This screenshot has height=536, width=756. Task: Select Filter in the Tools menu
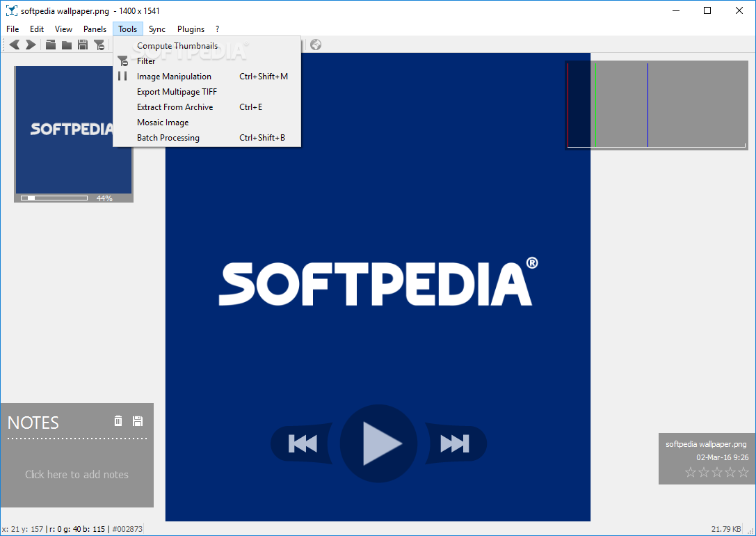(x=207, y=61)
